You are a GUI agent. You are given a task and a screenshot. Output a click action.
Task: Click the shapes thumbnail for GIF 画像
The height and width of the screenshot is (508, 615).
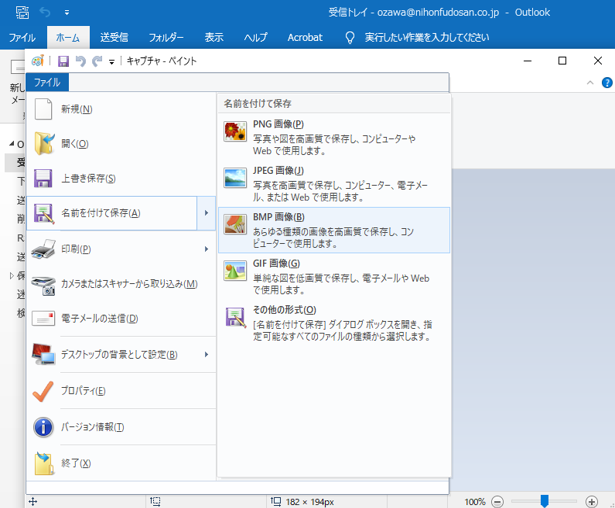tap(235, 271)
